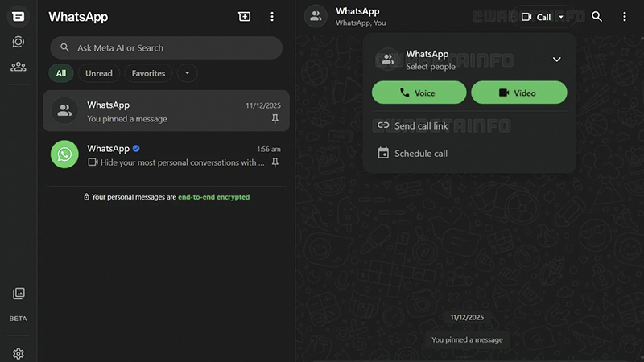Image resolution: width=644 pixels, height=362 pixels.
Task: Click group avatar in chat list
Action: click(x=64, y=110)
